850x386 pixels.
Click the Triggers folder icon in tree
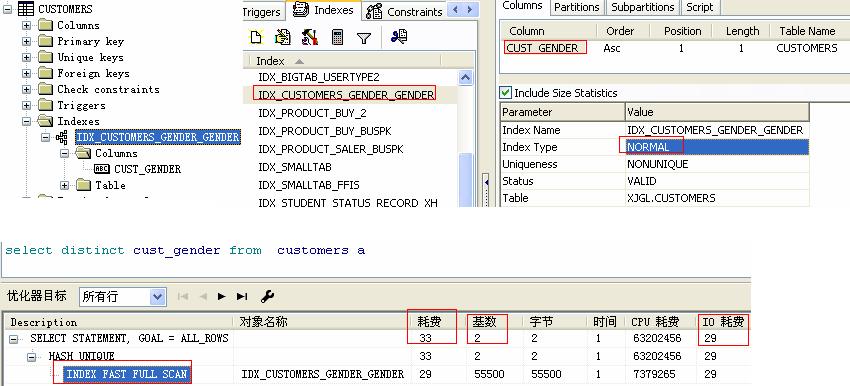coord(46,105)
